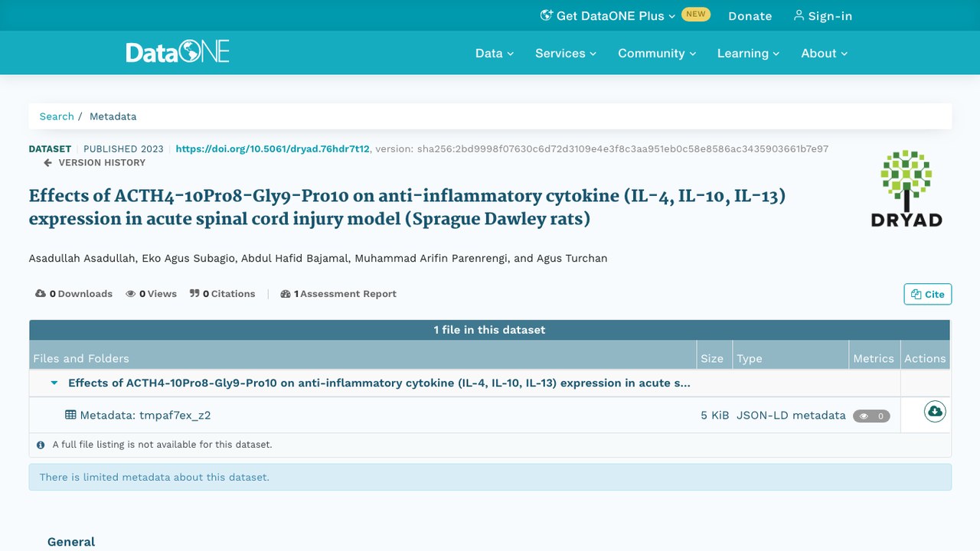Screen dimensions: 980x551
Task: Click the Citations quote icon
Action: tap(194, 294)
